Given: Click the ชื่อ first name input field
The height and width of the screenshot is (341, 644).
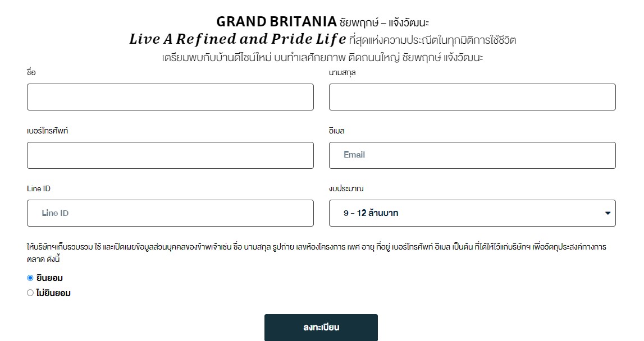Looking at the screenshot, I should (x=170, y=97).
